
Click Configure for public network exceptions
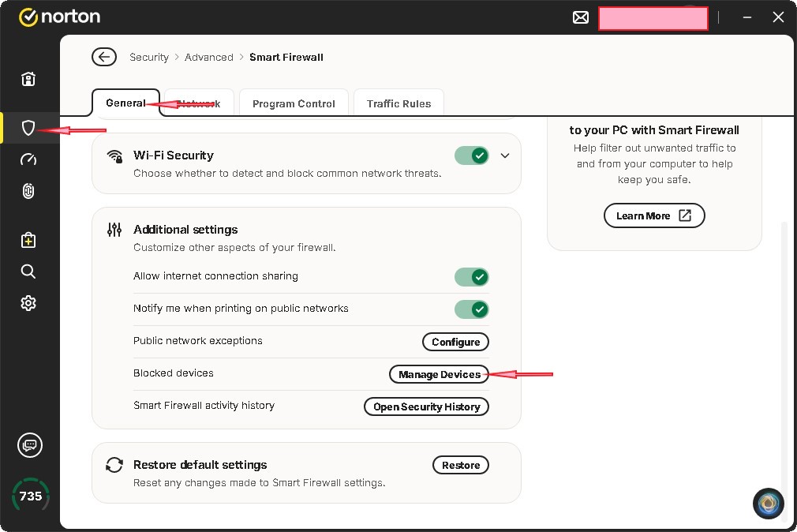point(456,342)
